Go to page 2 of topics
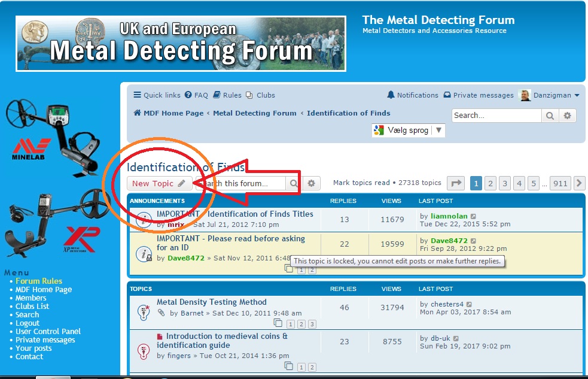 [490, 183]
